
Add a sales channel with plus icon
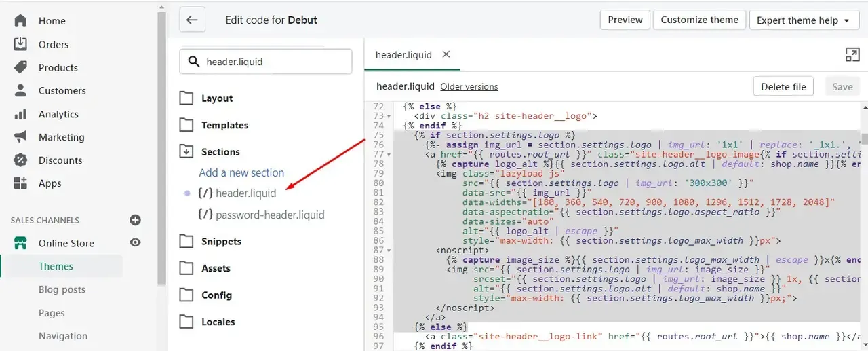pos(135,220)
